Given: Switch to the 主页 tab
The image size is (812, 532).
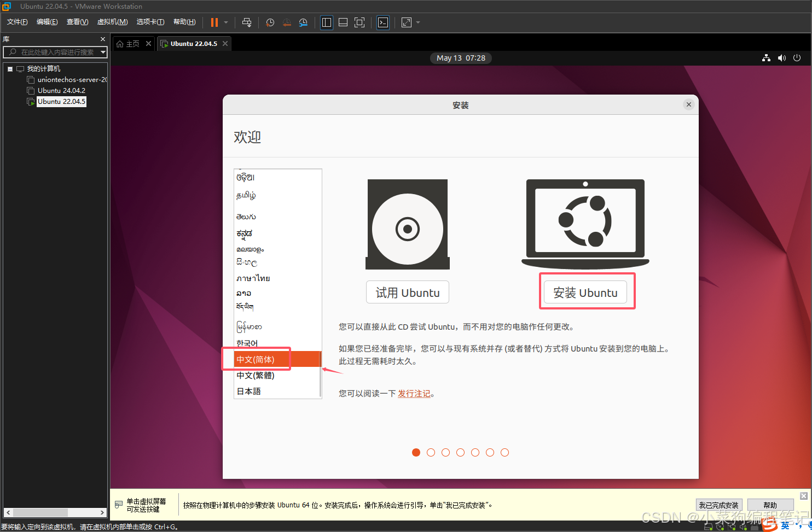Looking at the screenshot, I should coord(131,43).
